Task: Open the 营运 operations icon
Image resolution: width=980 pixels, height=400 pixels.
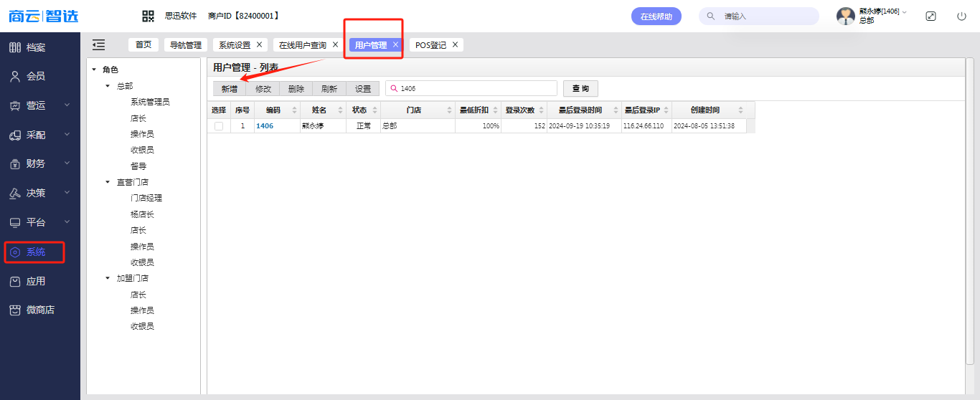Action: (x=15, y=105)
